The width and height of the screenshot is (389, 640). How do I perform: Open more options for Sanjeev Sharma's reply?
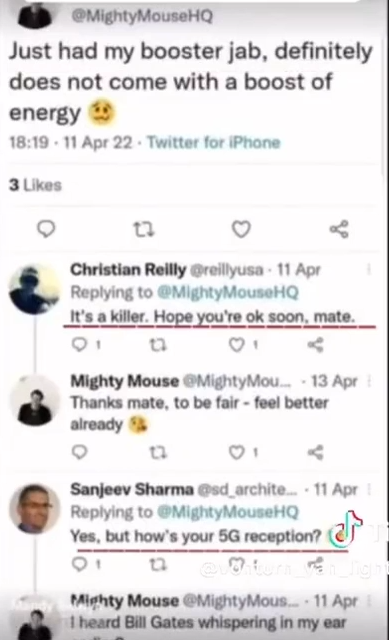(369, 489)
